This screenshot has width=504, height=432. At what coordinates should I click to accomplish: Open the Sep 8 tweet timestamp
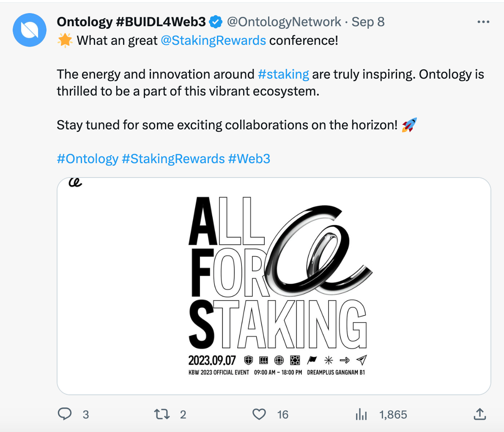coord(368,22)
